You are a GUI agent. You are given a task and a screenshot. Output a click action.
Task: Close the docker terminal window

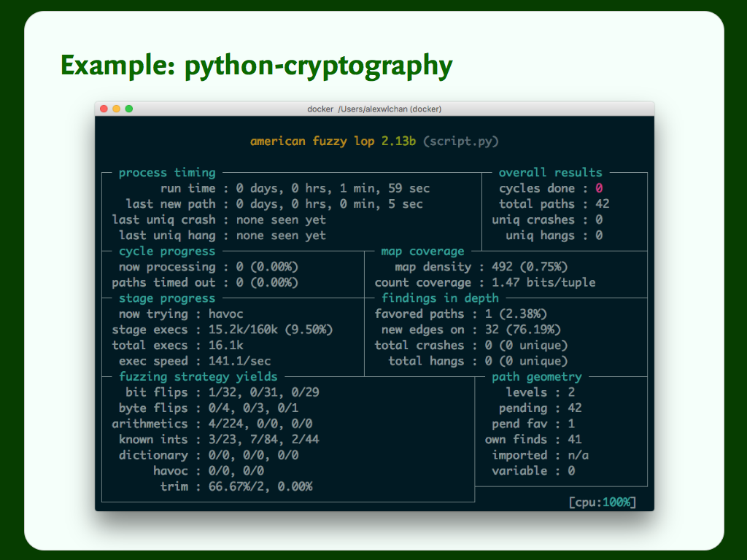click(x=104, y=109)
